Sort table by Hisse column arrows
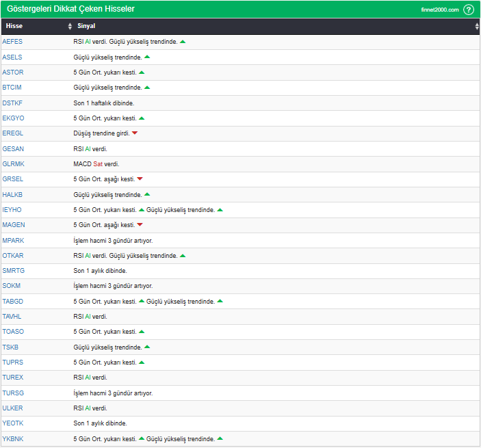The width and height of the screenshot is (481, 448). click(x=70, y=26)
